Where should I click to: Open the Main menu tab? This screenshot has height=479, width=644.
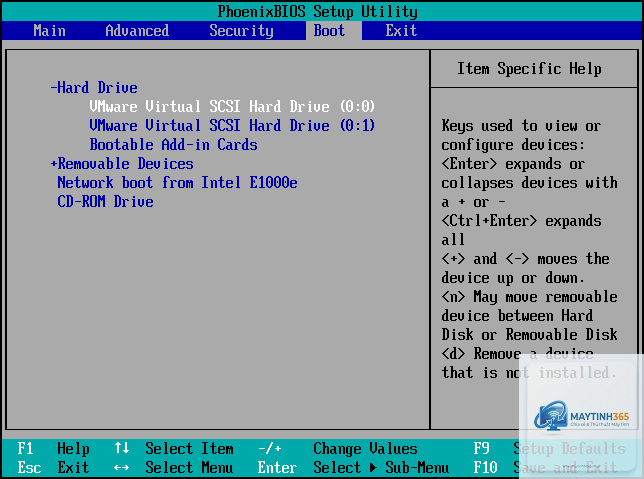click(49, 31)
